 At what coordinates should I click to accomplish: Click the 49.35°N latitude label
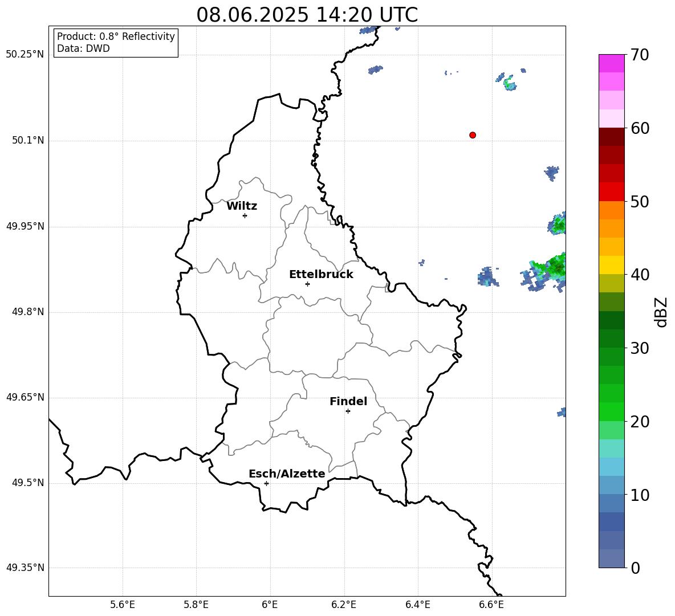(25, 568)
